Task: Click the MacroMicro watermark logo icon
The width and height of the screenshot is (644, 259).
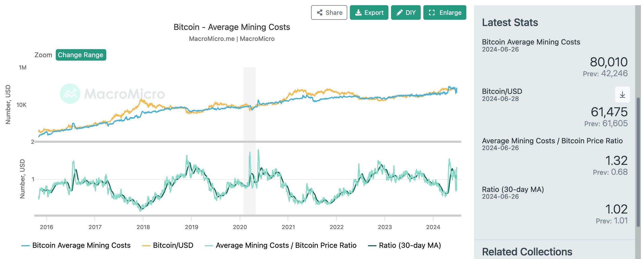Action: coord(70,94)
